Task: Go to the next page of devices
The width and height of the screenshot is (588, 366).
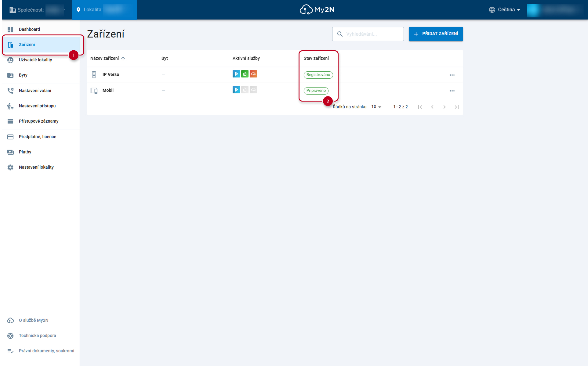Action: (444, 107)
